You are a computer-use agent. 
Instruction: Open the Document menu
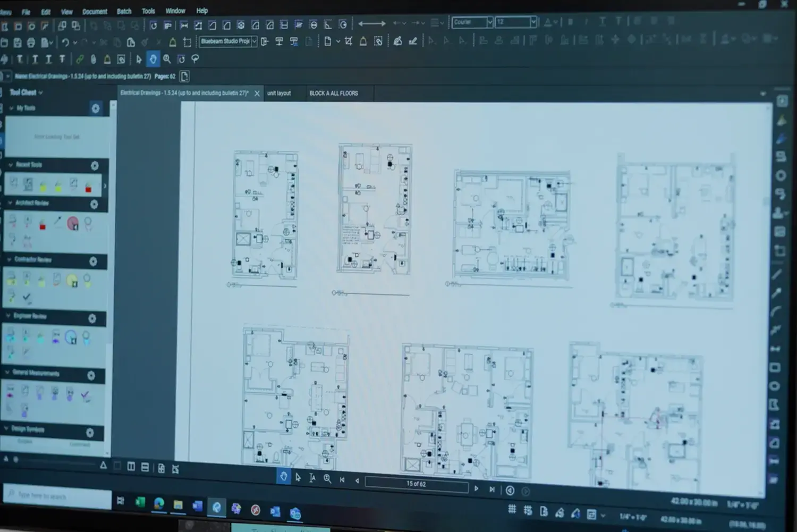[95, 11]
